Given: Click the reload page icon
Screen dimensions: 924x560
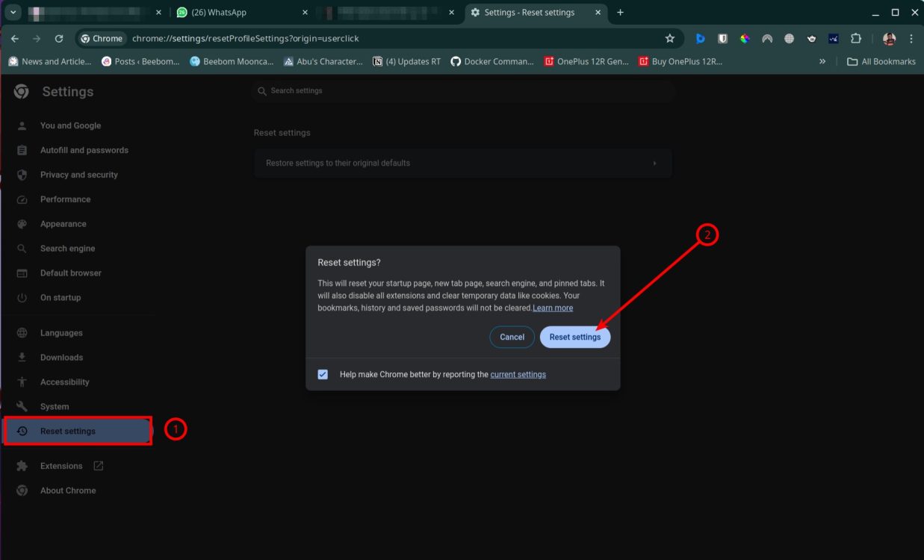Looking at the screenshot, I should [x=59, y=38].
